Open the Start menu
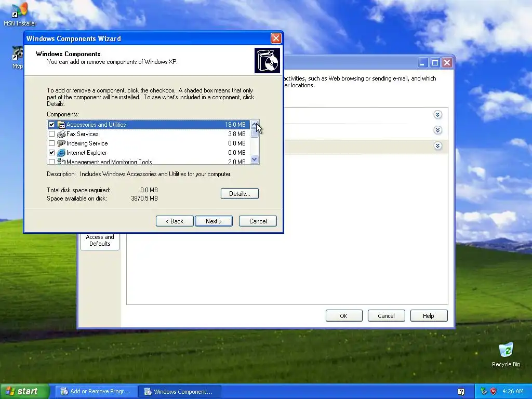 point(24,392)
